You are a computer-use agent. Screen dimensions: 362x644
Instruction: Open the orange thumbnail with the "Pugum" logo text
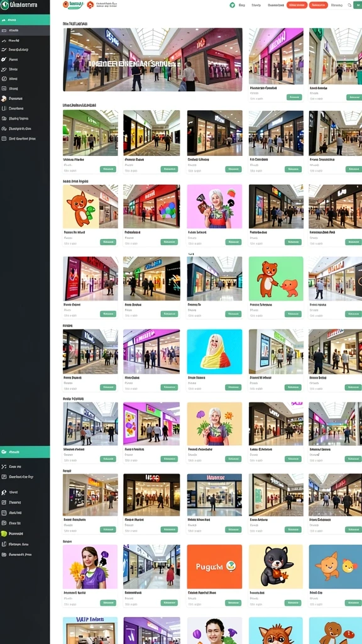click(214, 567)
